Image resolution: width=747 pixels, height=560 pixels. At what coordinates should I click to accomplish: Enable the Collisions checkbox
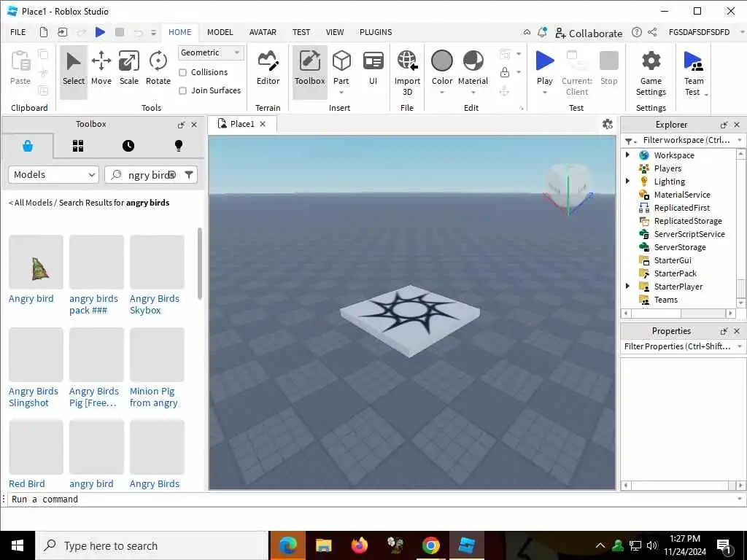(182, 72)
